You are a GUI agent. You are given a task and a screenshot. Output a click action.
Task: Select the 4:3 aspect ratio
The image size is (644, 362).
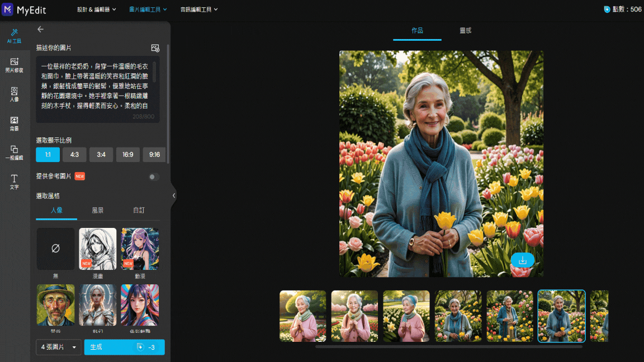click(x=74, y=155)
